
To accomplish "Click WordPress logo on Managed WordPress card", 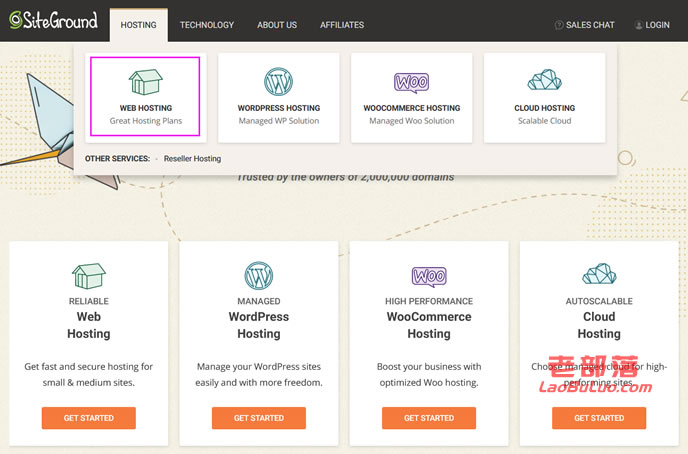I will [x=258, y=276].
